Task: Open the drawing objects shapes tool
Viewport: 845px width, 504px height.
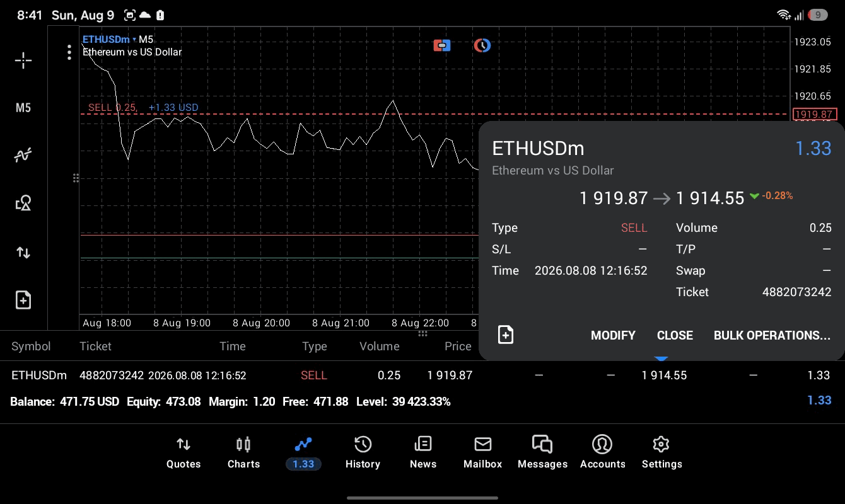Action: point(23,203)
